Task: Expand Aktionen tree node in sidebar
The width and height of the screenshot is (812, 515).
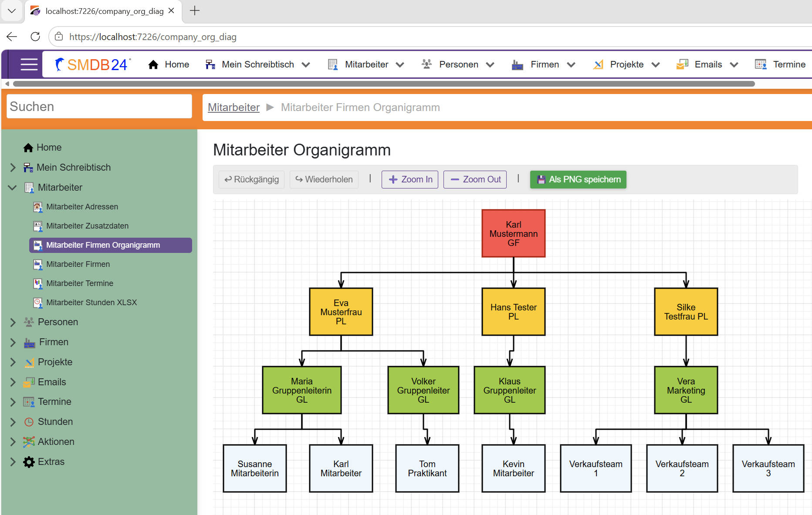Action: 13,442
